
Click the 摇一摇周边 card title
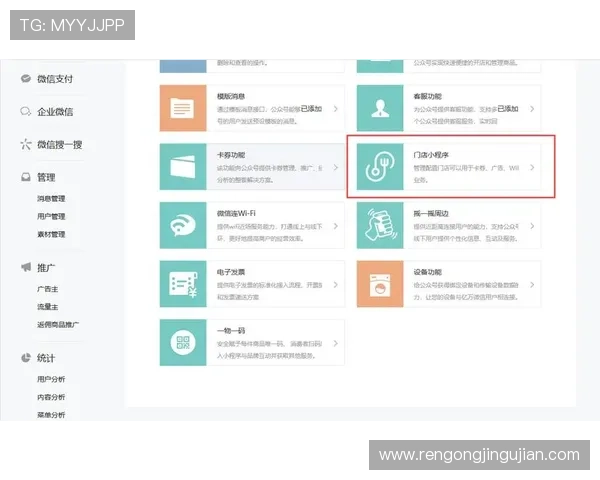tap(431, 214)
